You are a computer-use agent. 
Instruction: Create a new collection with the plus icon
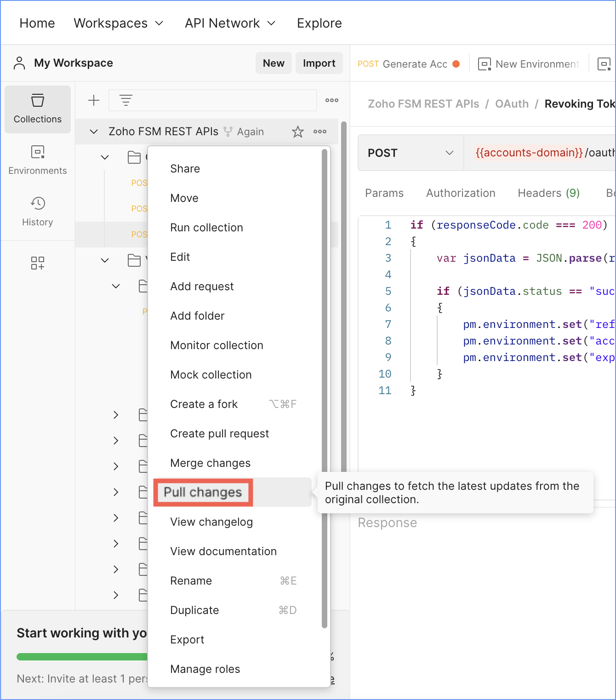93,100
